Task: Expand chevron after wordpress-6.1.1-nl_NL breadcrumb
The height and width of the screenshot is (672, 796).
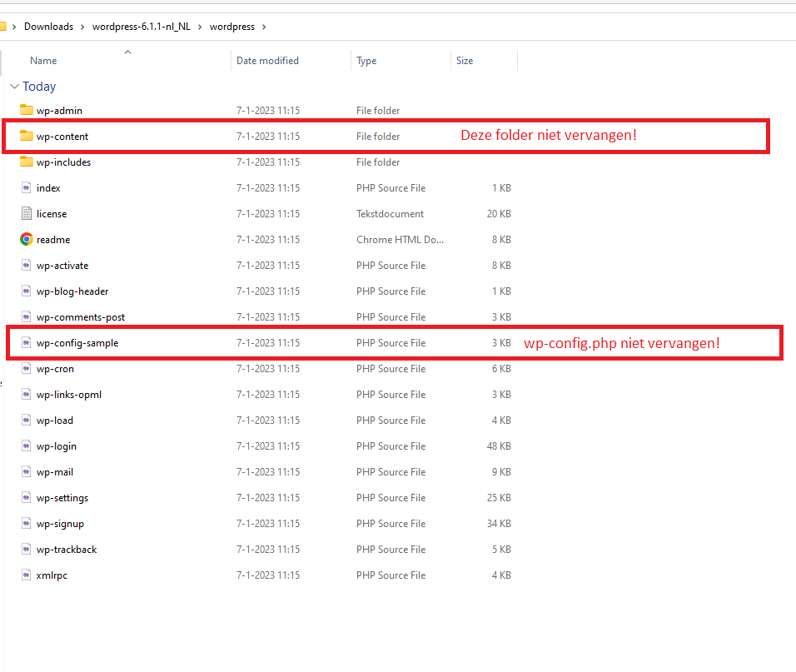Action: pos(200,27)
